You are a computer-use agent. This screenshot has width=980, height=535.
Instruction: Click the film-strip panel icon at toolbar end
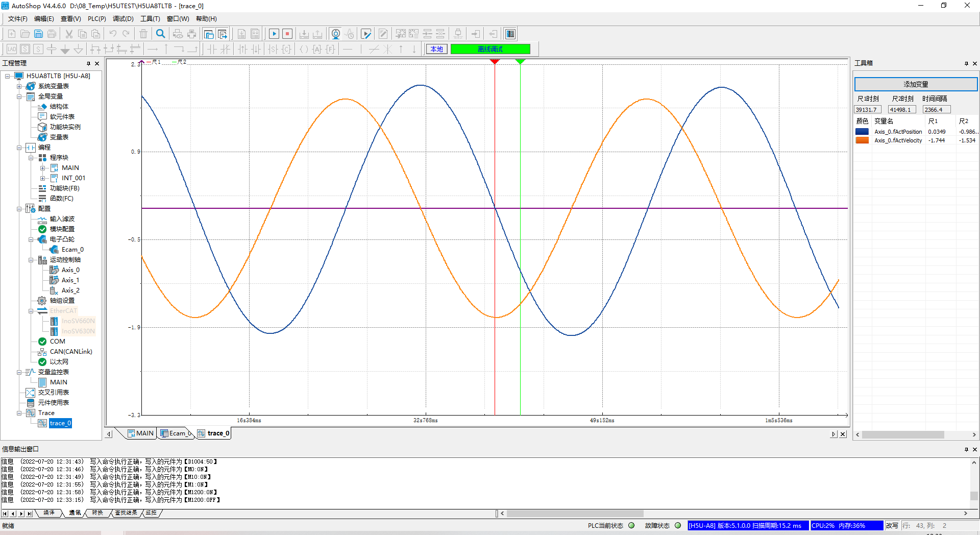click(x=510, y=34)
